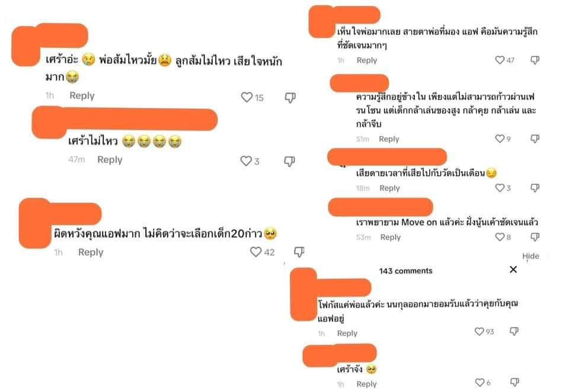Dislike the comment with 15 likes
The height and width of the screenshot is (392, 569).
290,98
